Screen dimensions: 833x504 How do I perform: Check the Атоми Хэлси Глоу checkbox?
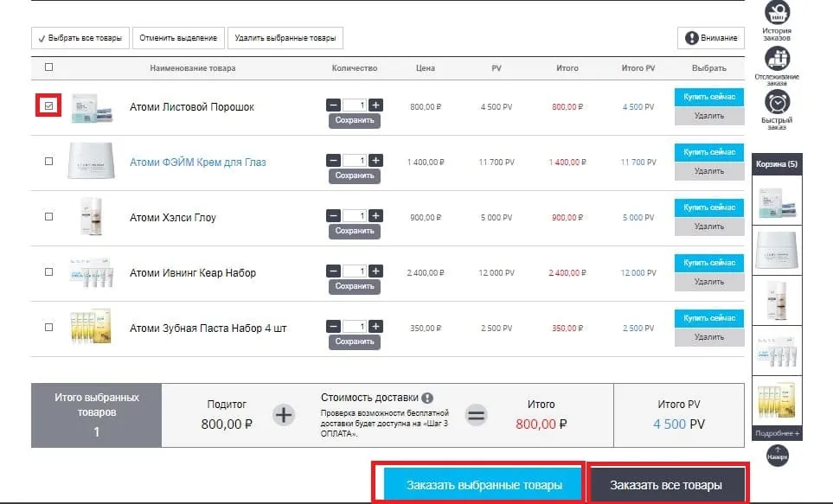[x=48, y=217]
